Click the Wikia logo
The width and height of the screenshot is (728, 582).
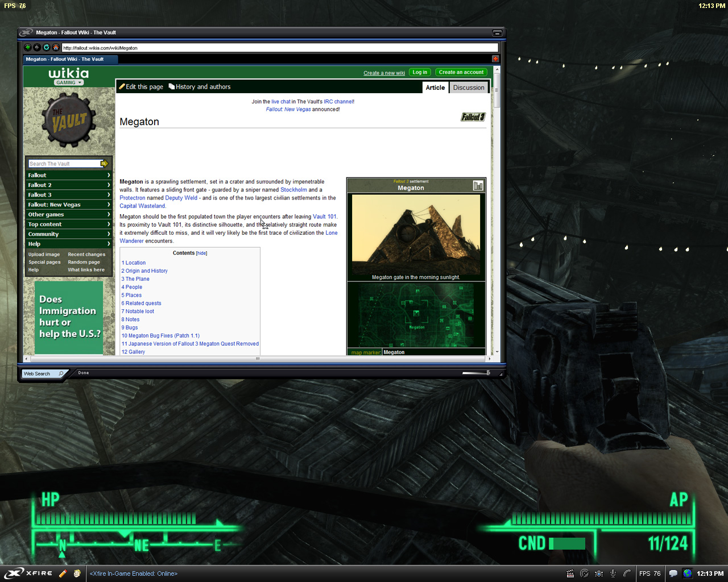tap(68, 73)
